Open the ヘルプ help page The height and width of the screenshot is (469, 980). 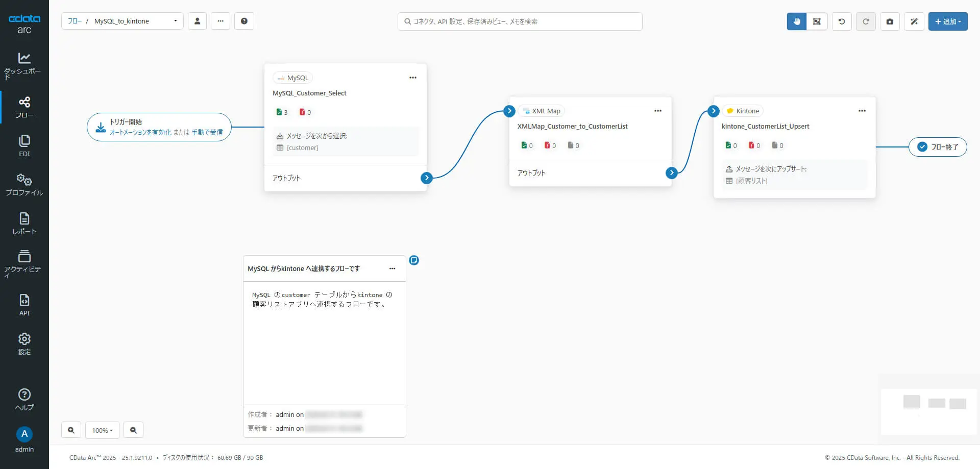tap(24, 400)
